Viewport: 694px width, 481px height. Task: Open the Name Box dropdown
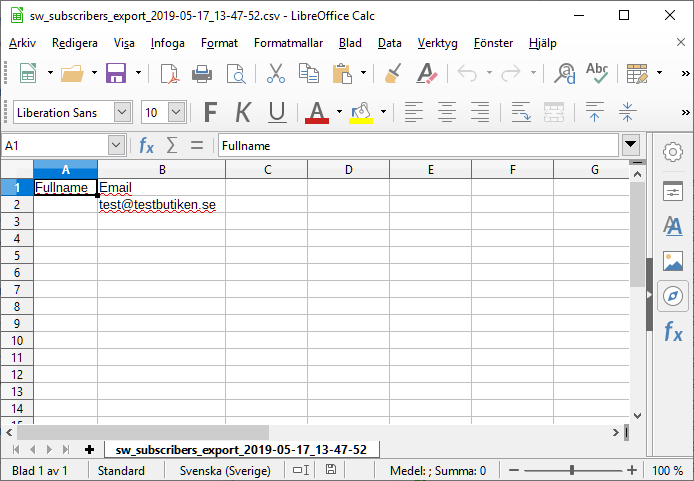(x=116, y=145)
